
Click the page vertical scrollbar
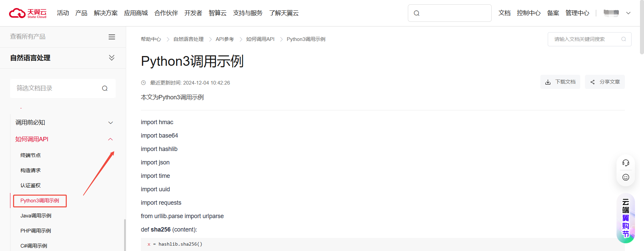642,27
